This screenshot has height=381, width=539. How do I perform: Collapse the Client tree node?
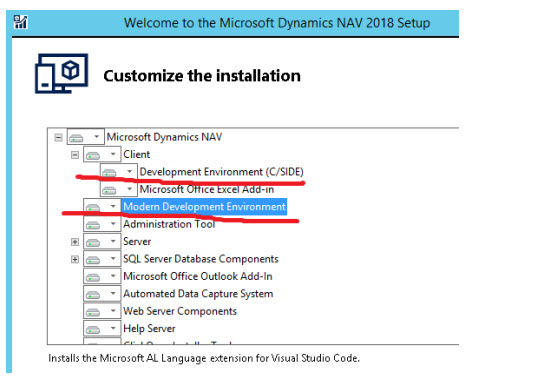coord(75,155)
